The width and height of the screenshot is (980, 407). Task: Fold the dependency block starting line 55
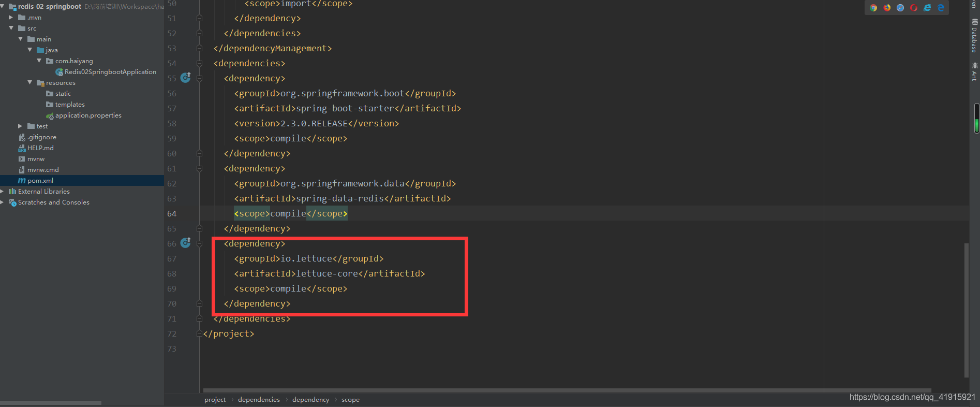(199, 78)
